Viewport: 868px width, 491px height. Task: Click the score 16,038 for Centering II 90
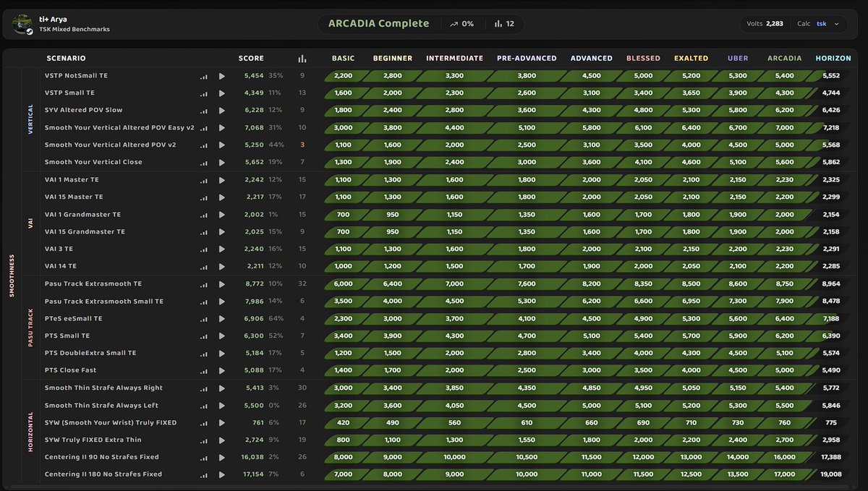click(252, 458)
